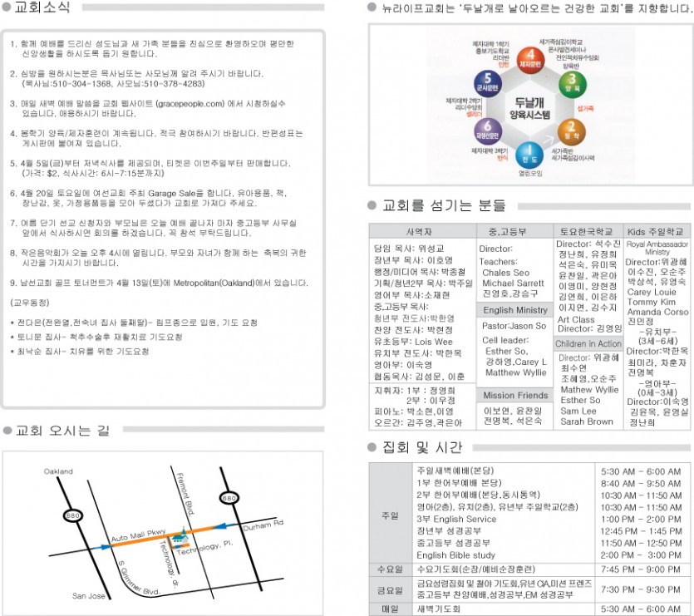Click the time 7:30 PM - 9:30 PM
The height and width of the screenshot is (616, 694).
click(641, 589)
